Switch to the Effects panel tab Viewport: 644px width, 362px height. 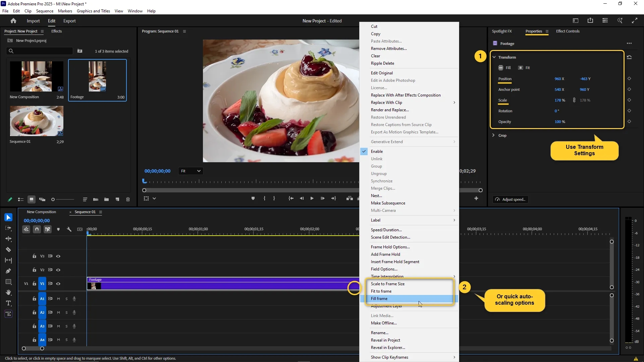pyautogui.click(x=56, y=31)
